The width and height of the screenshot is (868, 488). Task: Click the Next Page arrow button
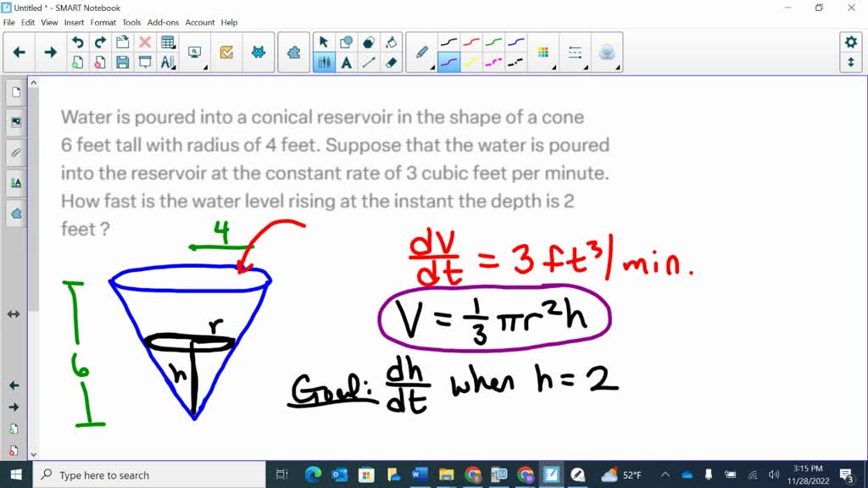point(51,52)
